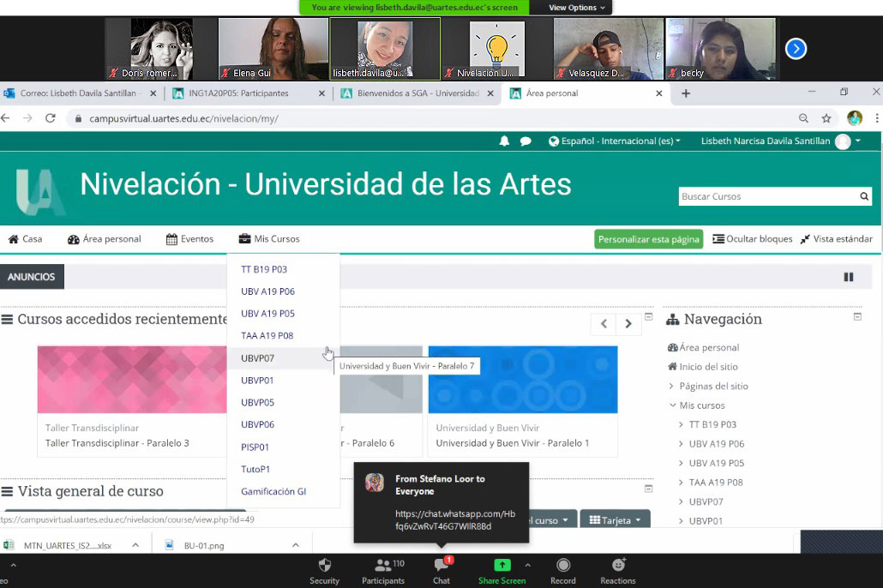Click the green Share Screen icon
Viewport: 883px width, 588px height.
(502, 566)
